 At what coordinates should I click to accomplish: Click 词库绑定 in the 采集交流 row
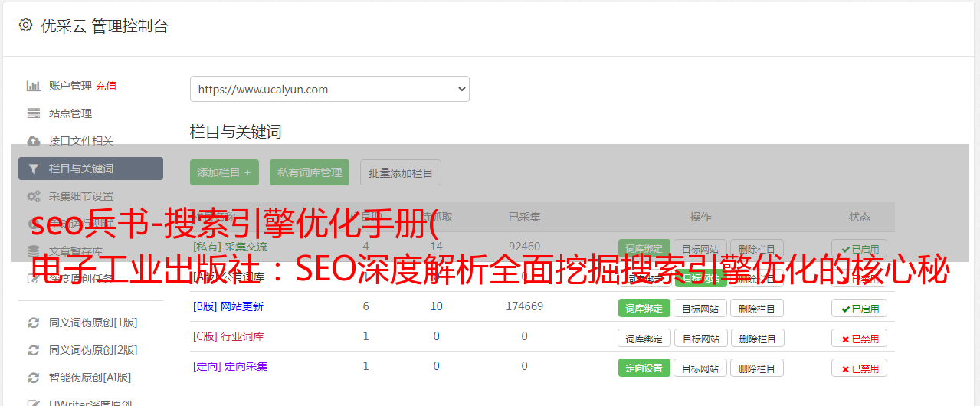tap(644, 248)
